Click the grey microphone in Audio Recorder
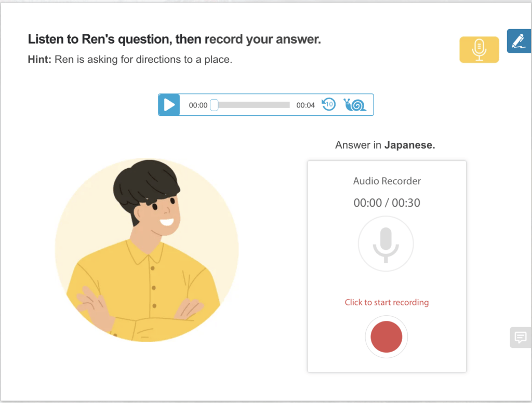Viewport: 532px width, 403px height. pyautogui.click(x=386, y=244)
